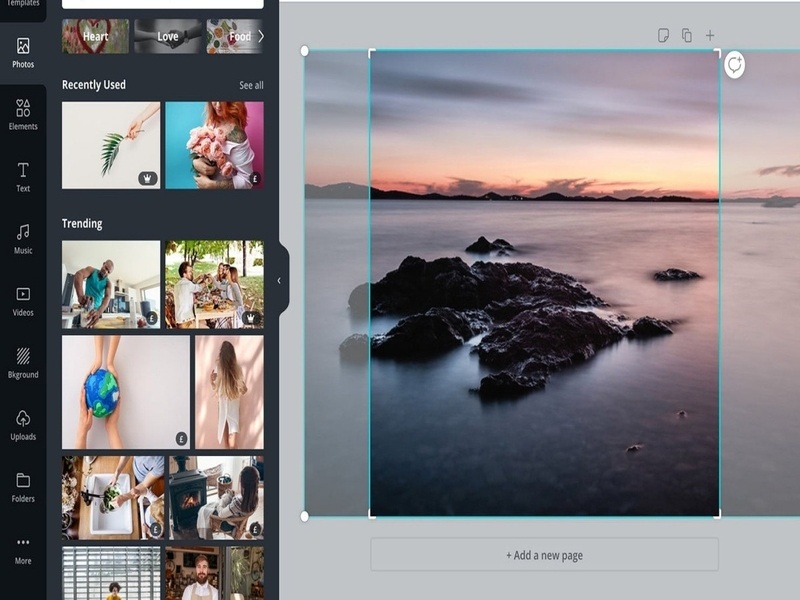Pick the hand holding palm leaf photo
Viewport: 800px width, 600px height.
point(111,145)
